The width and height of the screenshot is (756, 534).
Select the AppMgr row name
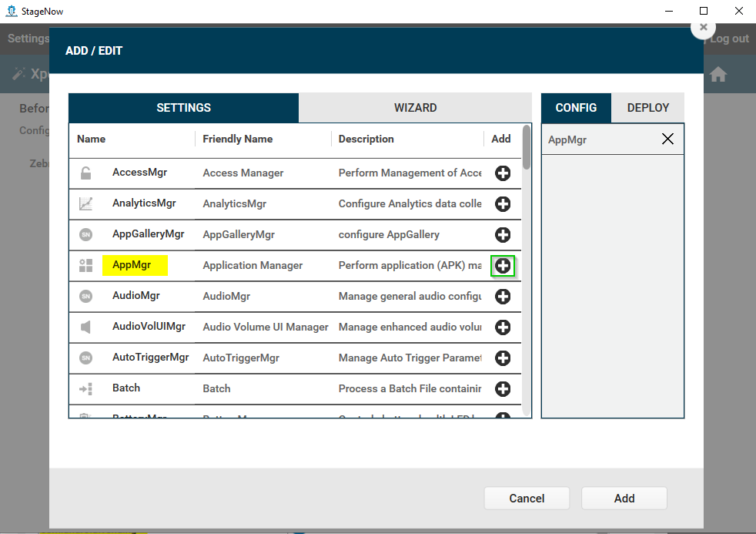tap(131, 265)
